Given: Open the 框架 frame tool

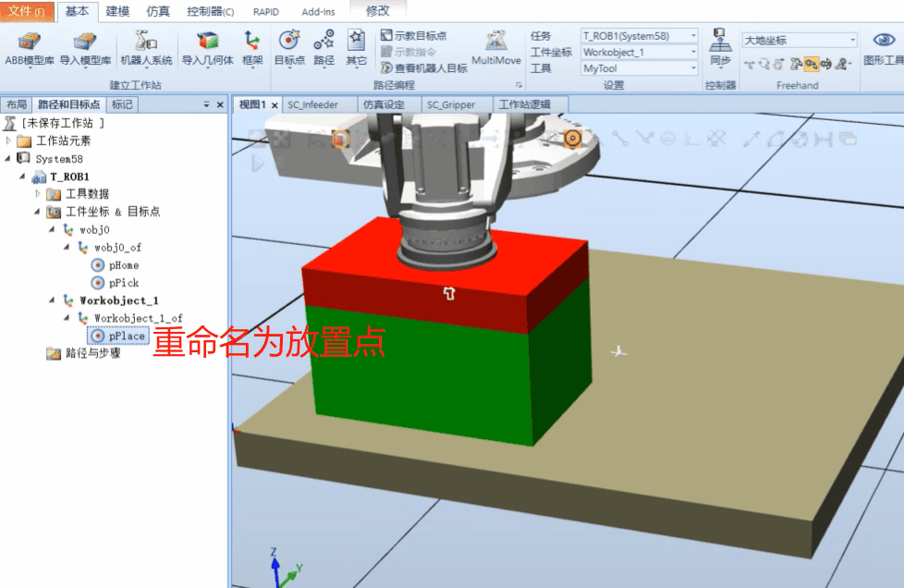Looking at the screenshot, I should click(x=252, y=48).
